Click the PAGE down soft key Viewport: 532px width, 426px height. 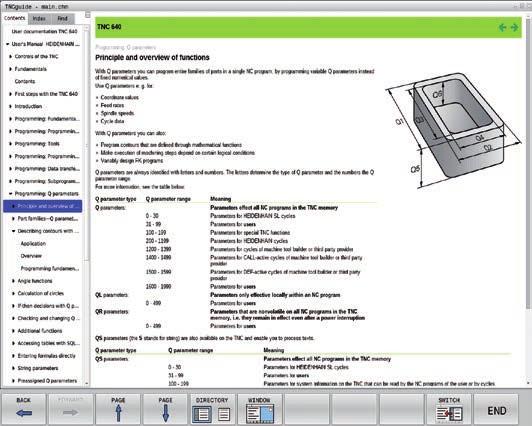coord(165,408)
